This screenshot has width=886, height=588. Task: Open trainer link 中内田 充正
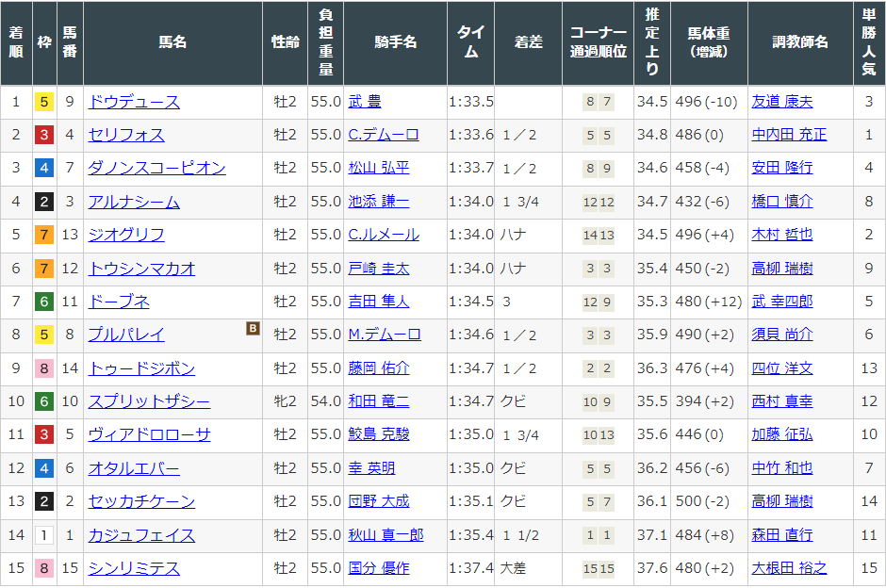(789, 135)
